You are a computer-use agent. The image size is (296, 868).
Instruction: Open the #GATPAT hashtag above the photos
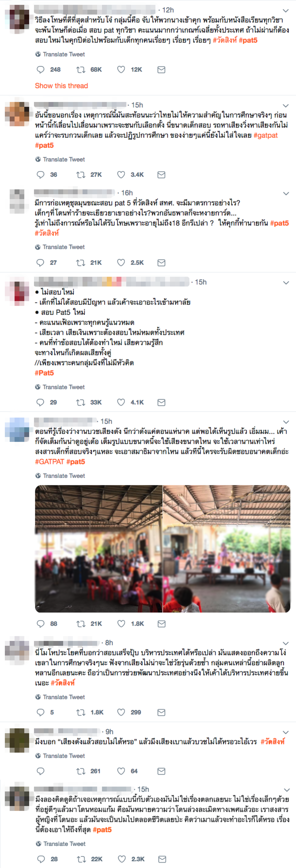[49, 462]
